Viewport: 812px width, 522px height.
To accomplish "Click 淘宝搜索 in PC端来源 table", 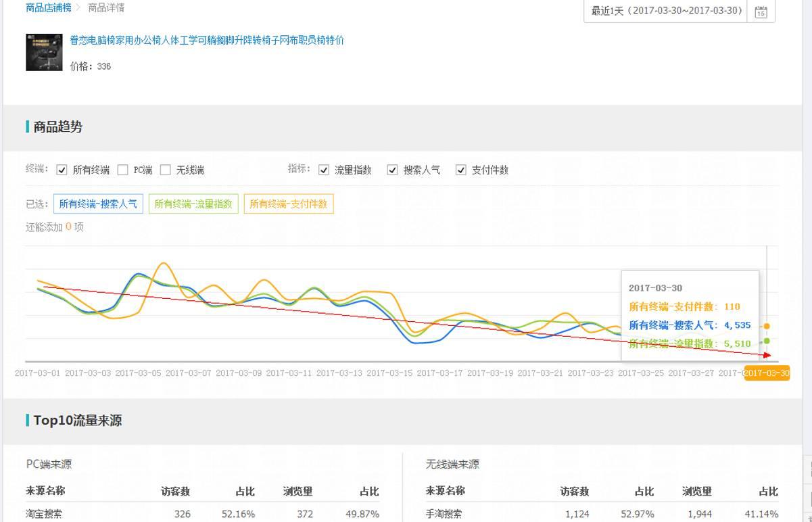I will coord(44,514).
